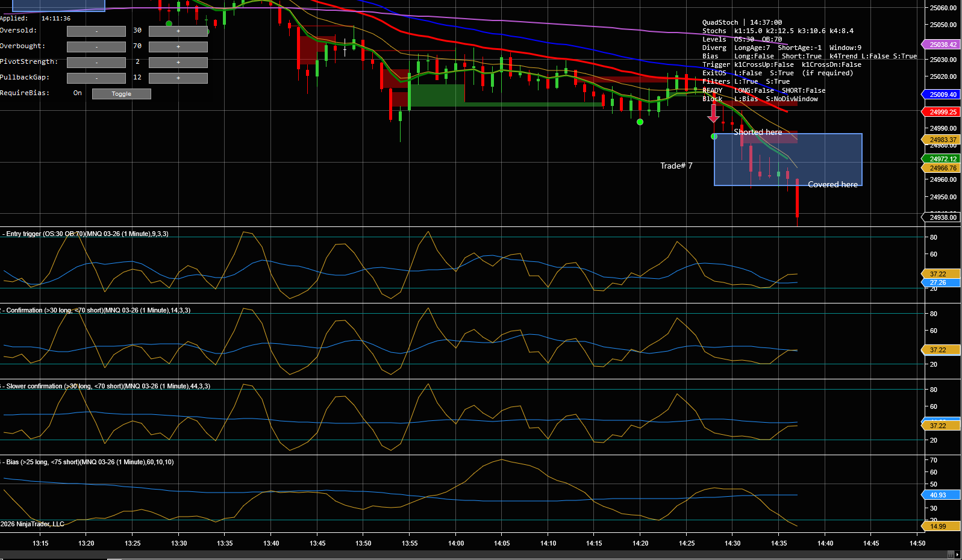
Task: Select the 'Shorted here' annotation text
Action: coord(758,132)
